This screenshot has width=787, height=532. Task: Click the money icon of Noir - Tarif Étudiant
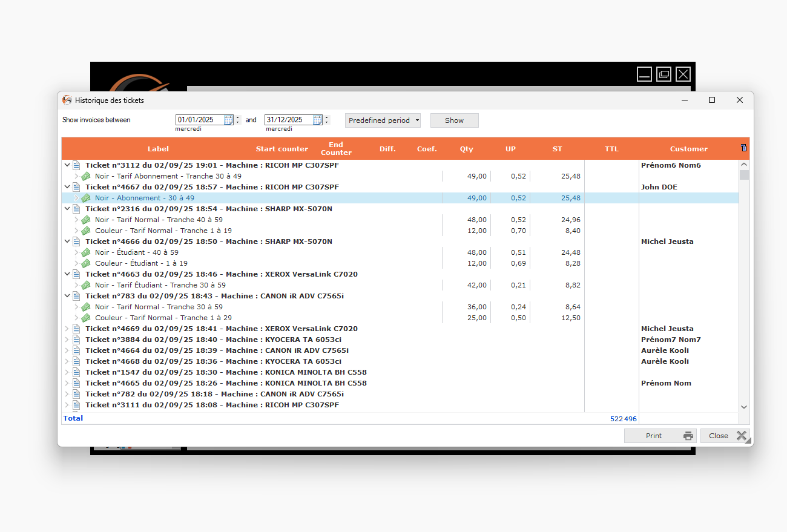coord(86,285)
